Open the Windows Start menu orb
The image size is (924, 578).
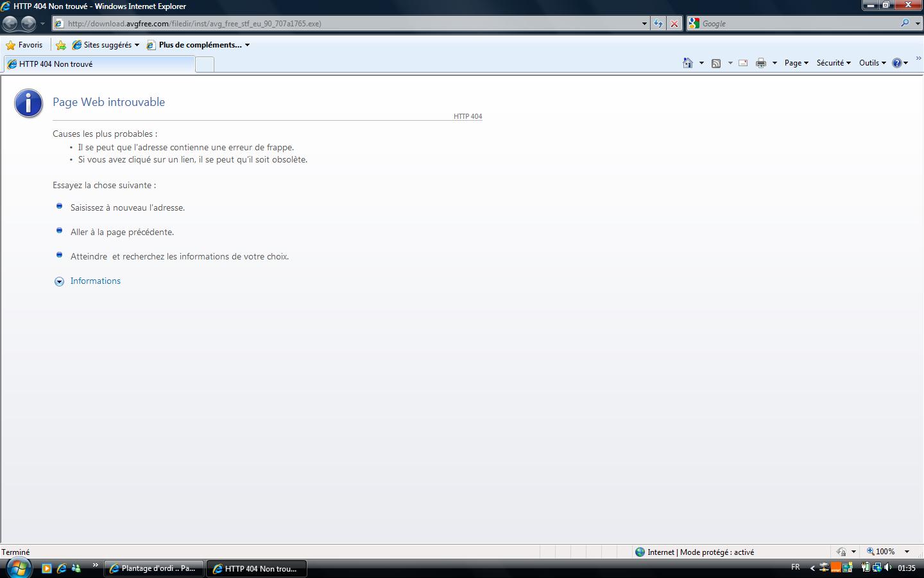17,568
